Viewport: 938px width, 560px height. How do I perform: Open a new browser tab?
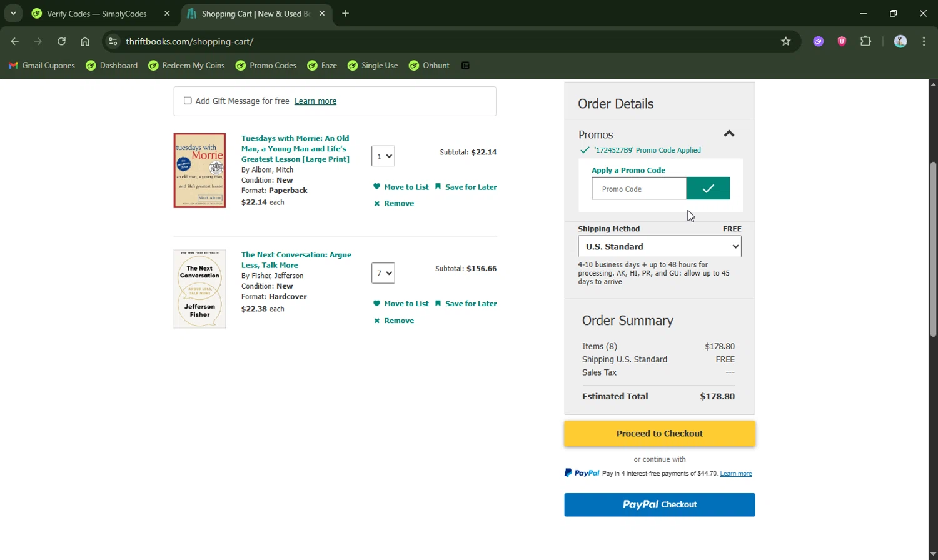click(346, 13)
